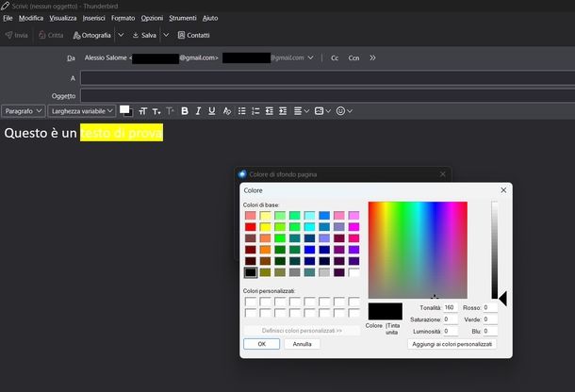Open the Strumenti menu
The height and width of the screenshot is (392, 575).
pos(183,18)
